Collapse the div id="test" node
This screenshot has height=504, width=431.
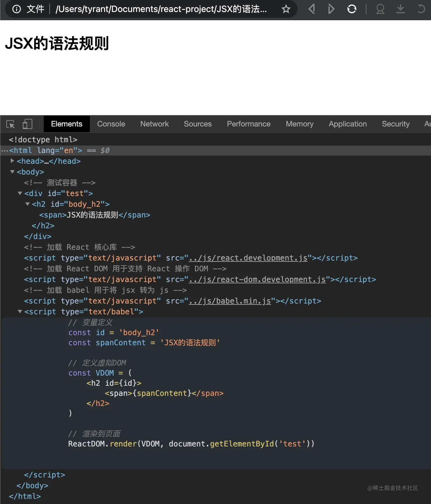click(20, 193)
